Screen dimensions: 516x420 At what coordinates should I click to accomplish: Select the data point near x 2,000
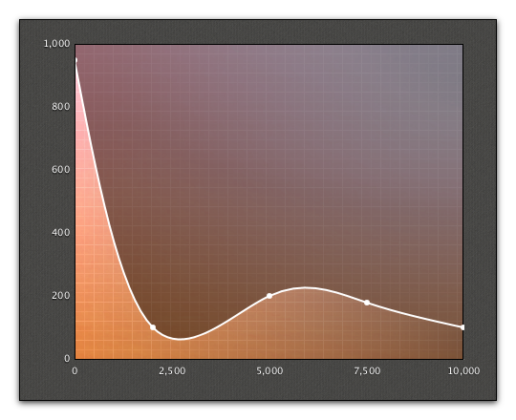(x=153, y=327)
